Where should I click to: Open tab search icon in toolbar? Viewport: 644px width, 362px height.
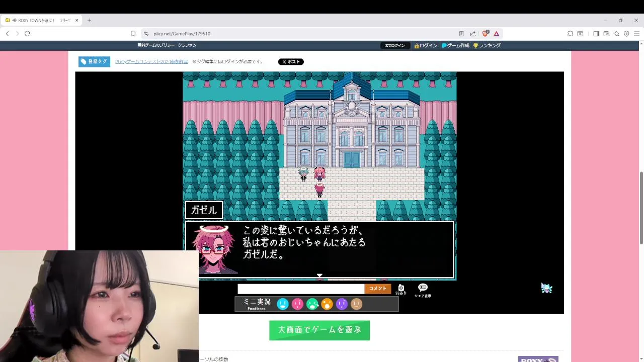(580, 34)
